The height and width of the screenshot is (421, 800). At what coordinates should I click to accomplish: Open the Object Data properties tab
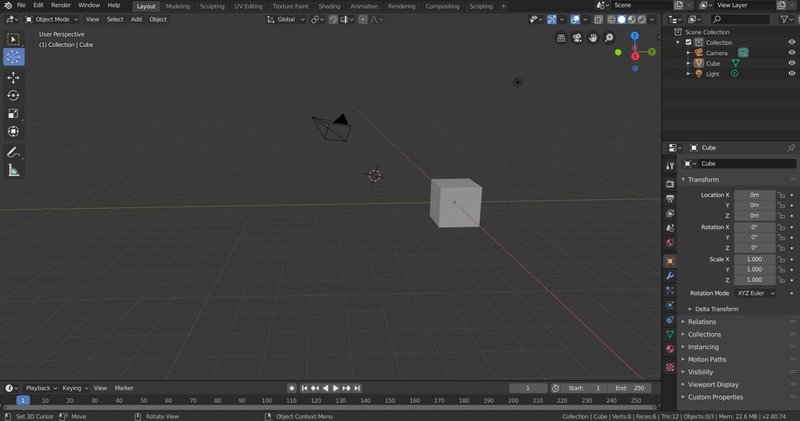tap(670, 334)
